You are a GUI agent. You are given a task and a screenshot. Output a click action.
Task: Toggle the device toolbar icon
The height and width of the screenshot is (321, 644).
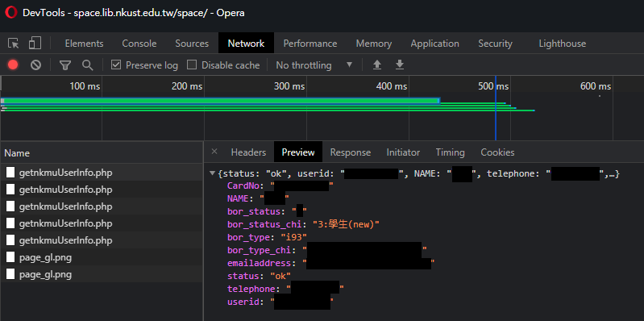point(35,44)
